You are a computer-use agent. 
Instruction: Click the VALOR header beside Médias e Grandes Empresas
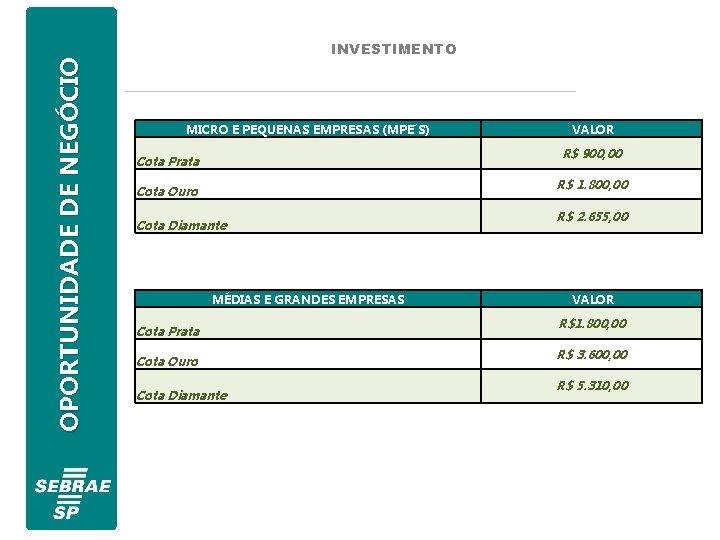tap(592, 299)
